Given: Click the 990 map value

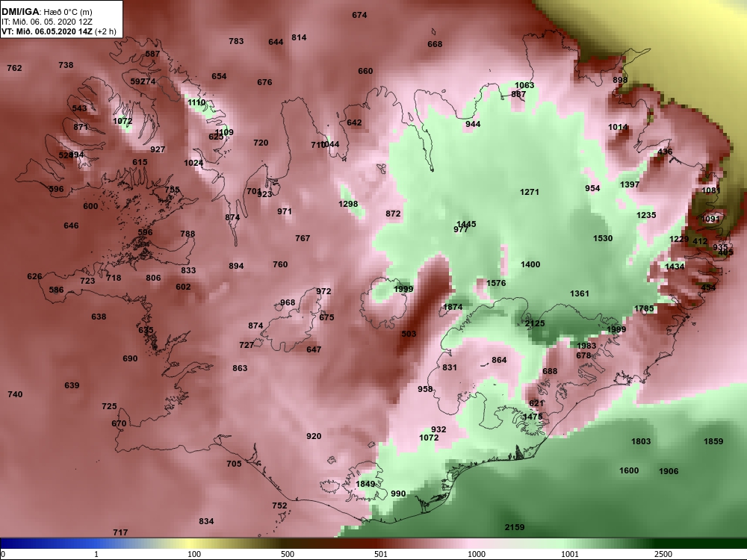Looking at the screenshot, I should [398, 494].
